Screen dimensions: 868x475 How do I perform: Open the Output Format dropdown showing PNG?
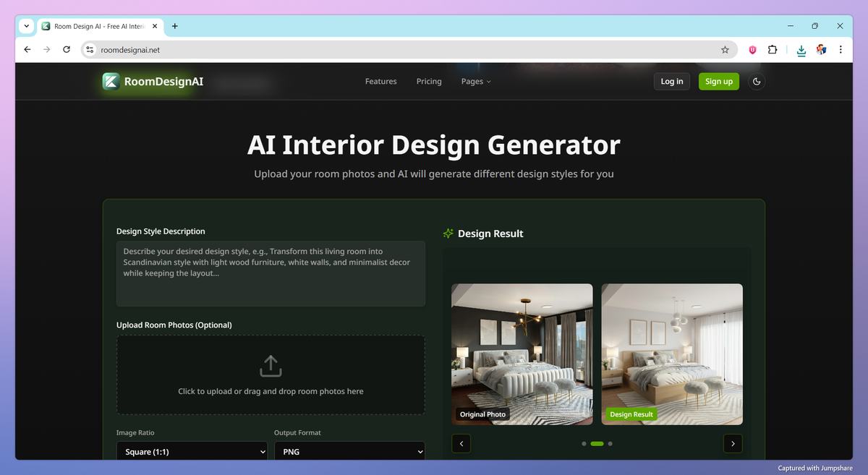click(x=349, y=450)
